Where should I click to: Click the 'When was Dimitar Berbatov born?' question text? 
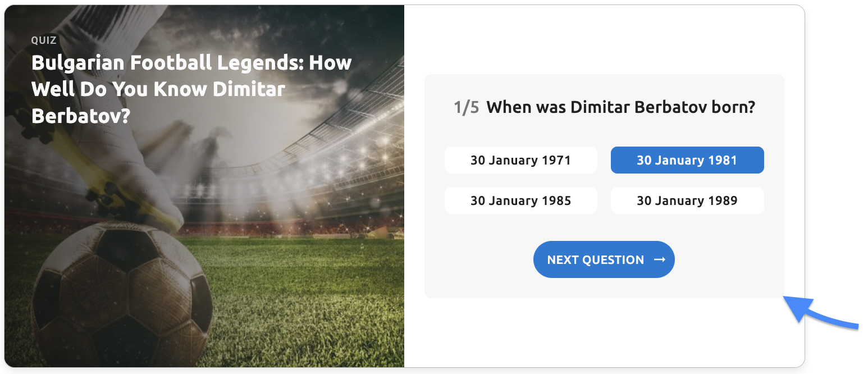pyautogui.click(x=620, y=107)
